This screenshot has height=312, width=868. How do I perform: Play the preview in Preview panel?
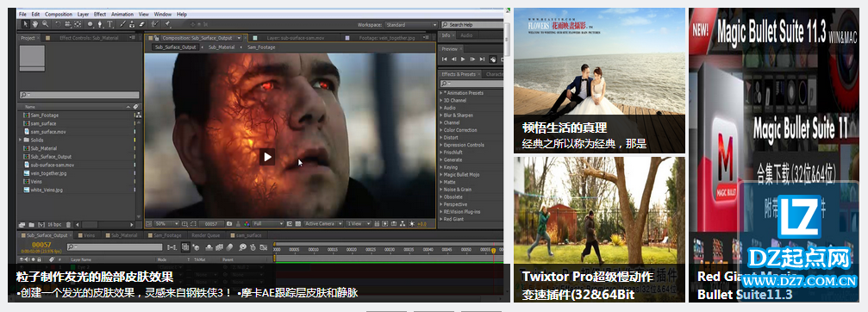click(x=463, y=59)
